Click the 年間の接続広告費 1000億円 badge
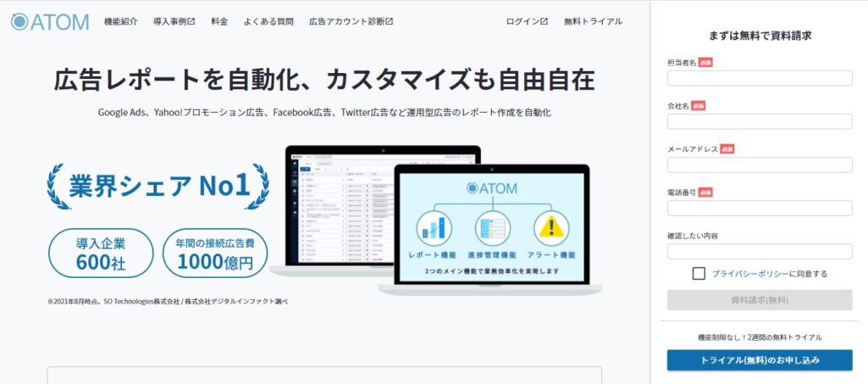Screen dimensions: 868x384 click(x=215, y=253)
